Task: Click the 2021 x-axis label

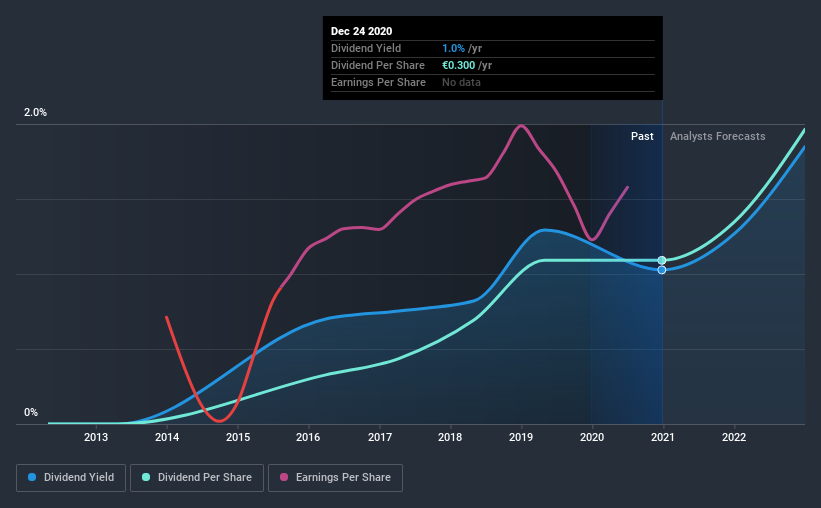Action: coord(663,437)
